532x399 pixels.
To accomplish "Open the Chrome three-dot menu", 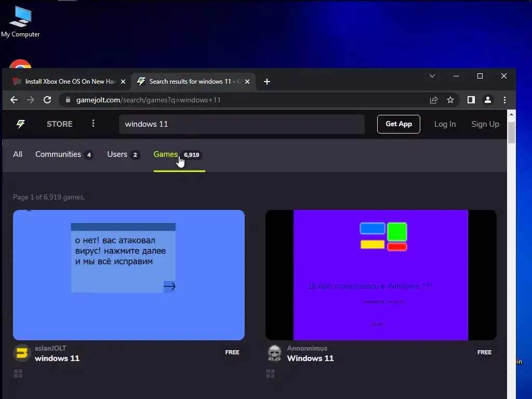I will 504,100.
